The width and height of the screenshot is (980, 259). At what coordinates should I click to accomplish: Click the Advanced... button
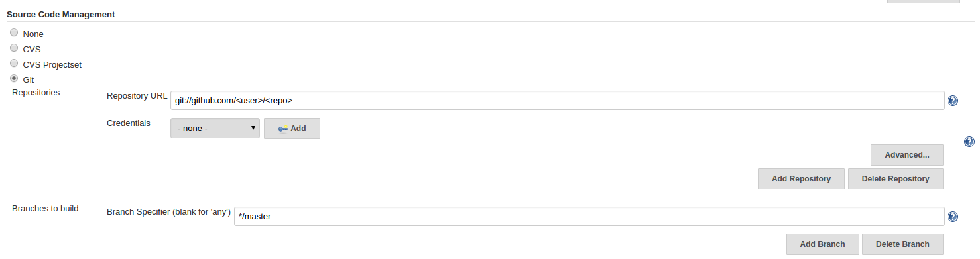pos(907,155)
